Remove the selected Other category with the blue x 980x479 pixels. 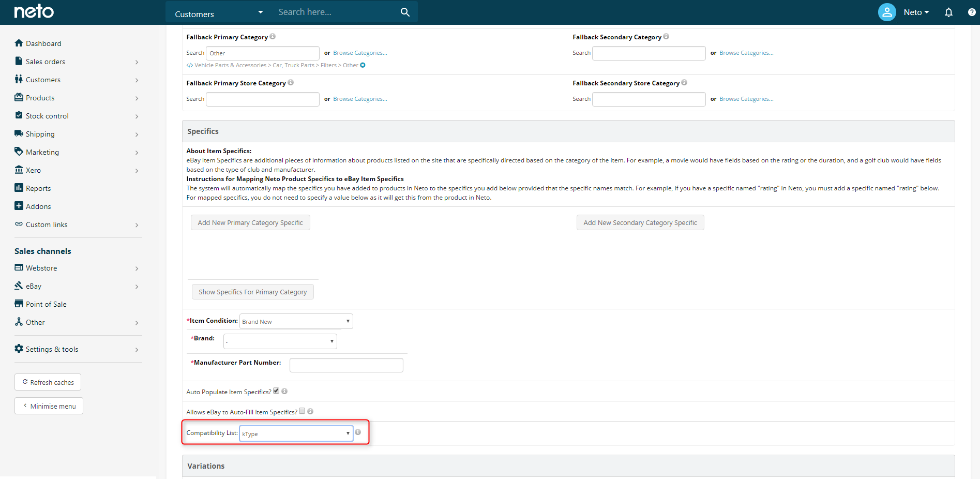point(363,65)
